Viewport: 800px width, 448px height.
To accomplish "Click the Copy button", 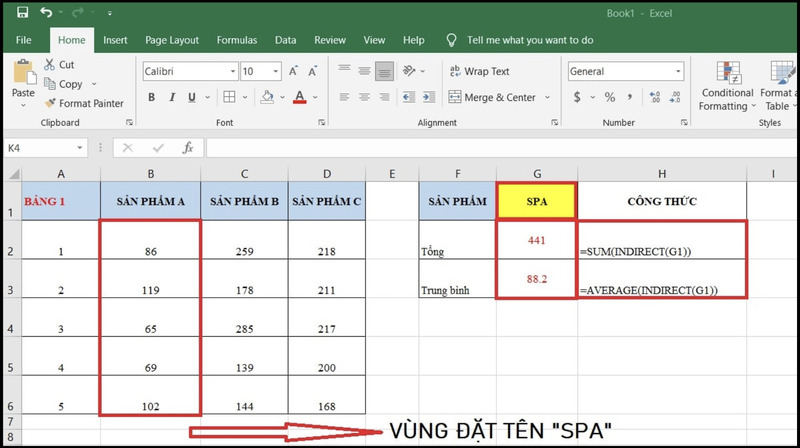I will click(x=64, y=84).
